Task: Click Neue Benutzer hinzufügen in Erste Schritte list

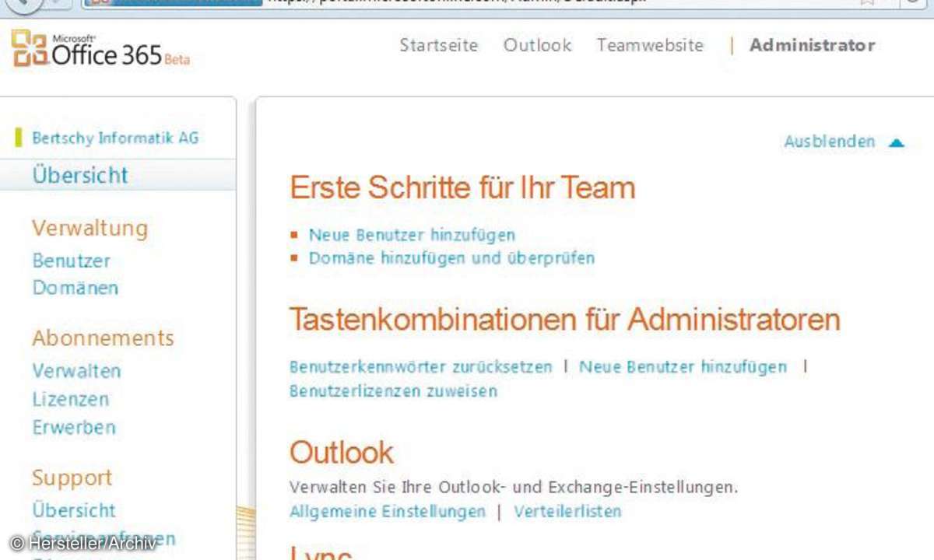Action: click(x=412, y=234)
